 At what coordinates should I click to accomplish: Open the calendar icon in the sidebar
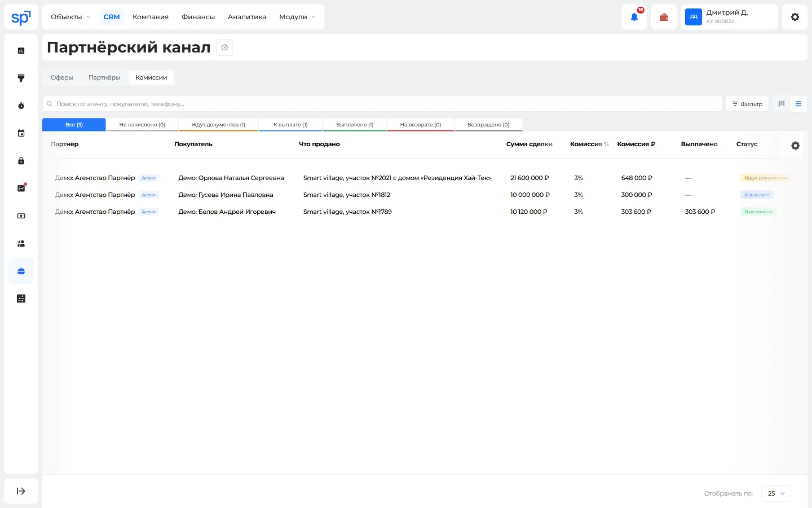[x=21, y=133]
